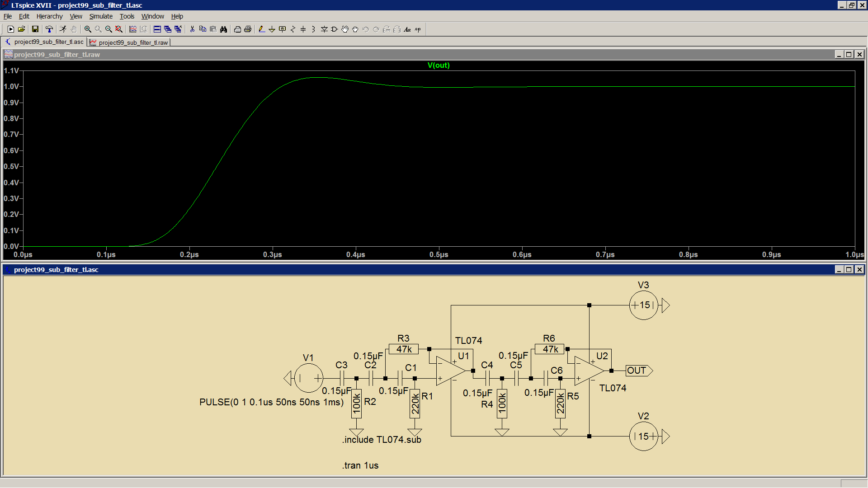Restore the LTspice main window size
868x488 pixels.
(x=851, y=5)
